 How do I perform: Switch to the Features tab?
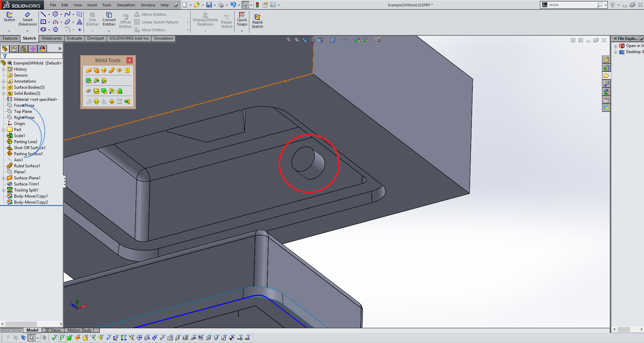(x=10, y=38)
